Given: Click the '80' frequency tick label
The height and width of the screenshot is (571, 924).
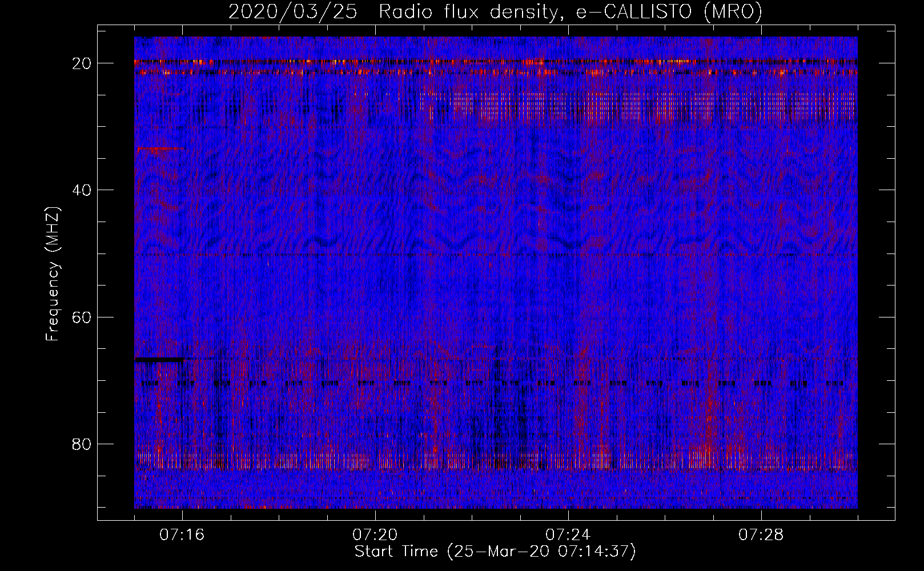Looking at the screenshot, I should [x=82, y=444].
